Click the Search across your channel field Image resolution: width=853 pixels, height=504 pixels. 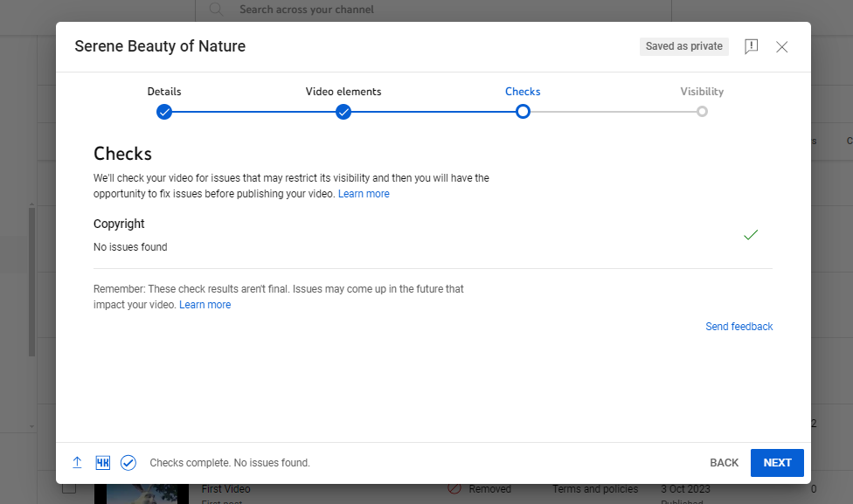click(x=433, y=10)
